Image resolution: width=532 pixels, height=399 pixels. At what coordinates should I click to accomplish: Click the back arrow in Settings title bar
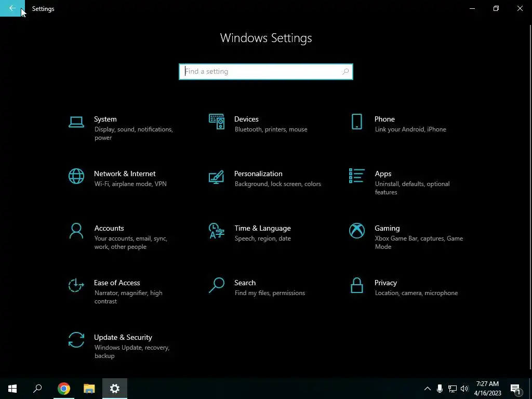click(x=12, y=8)
